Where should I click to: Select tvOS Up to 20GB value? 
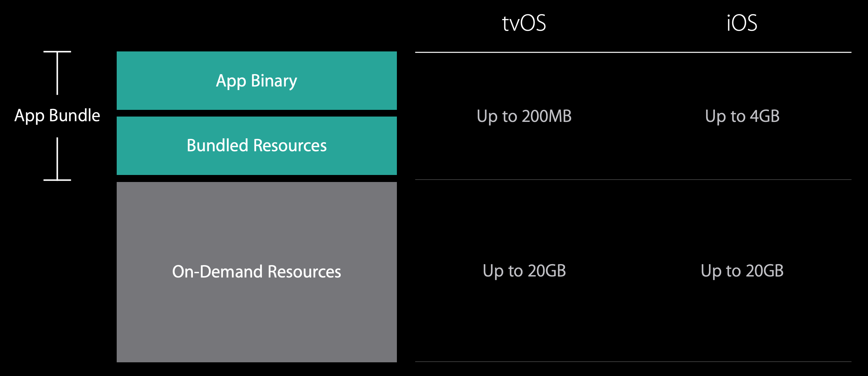(524, 271)
